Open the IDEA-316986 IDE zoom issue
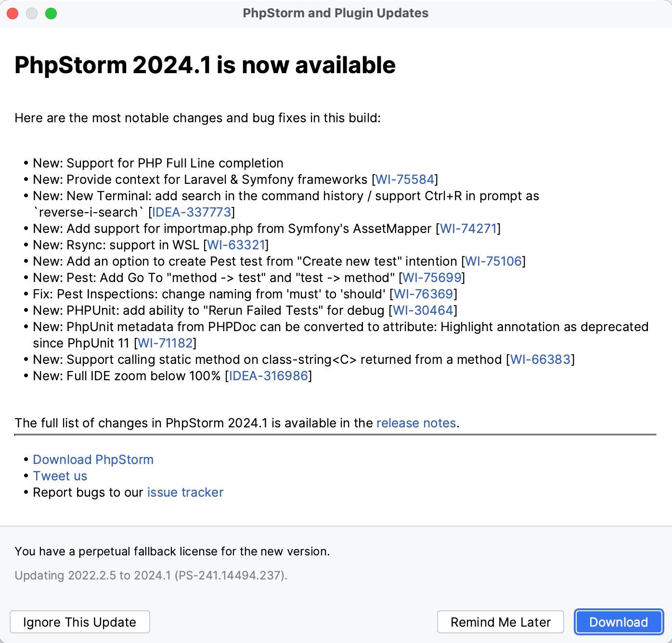 [268, 376]
